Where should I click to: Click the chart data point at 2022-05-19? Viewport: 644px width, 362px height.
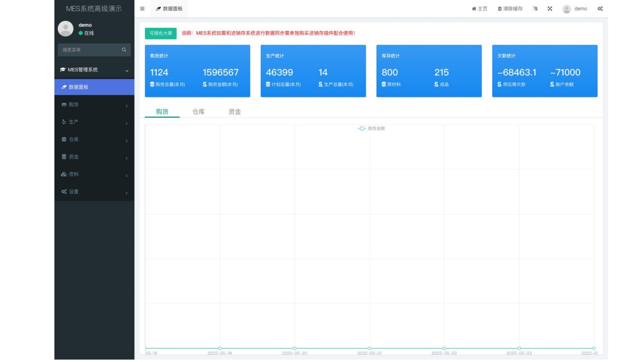tap(220, 348)
